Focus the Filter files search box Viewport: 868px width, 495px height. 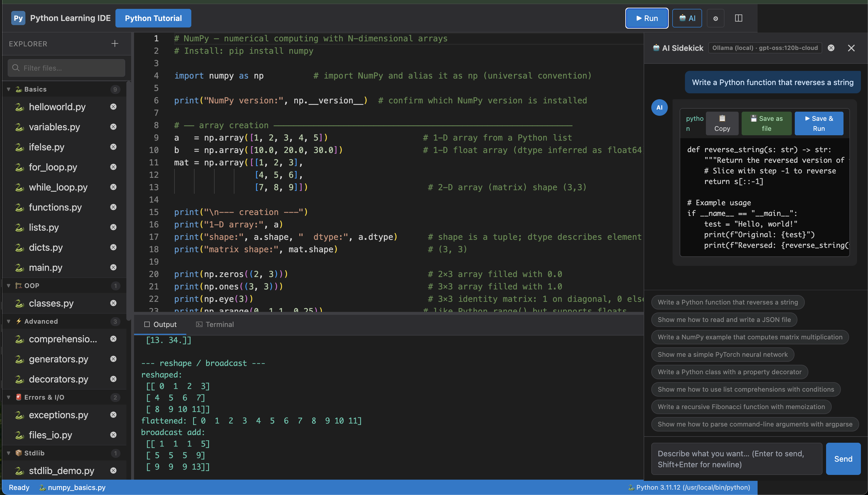coord(66,68)
